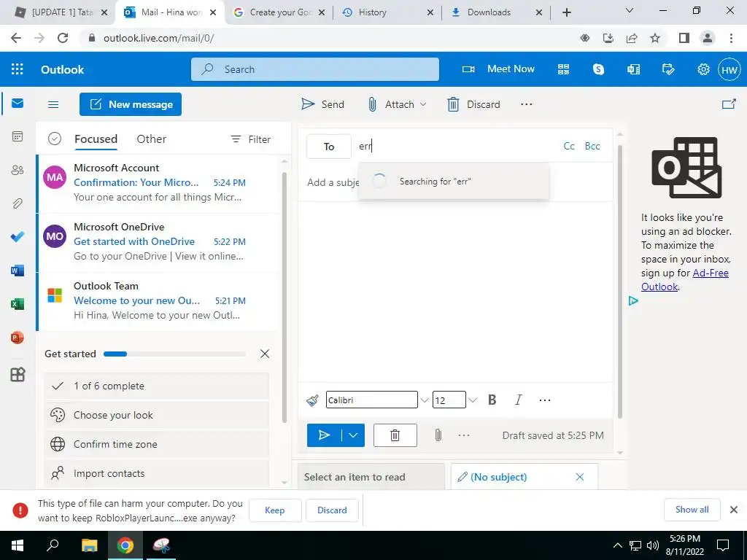Click the Get started progress bar
The image size is (747, 560).
pyautogui.click(x=174, y=354)
